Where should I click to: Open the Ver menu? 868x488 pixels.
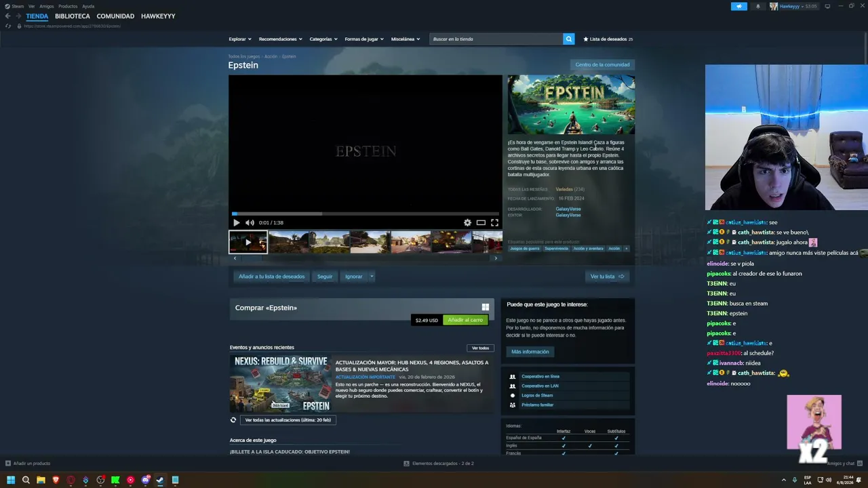coord(32,6)
